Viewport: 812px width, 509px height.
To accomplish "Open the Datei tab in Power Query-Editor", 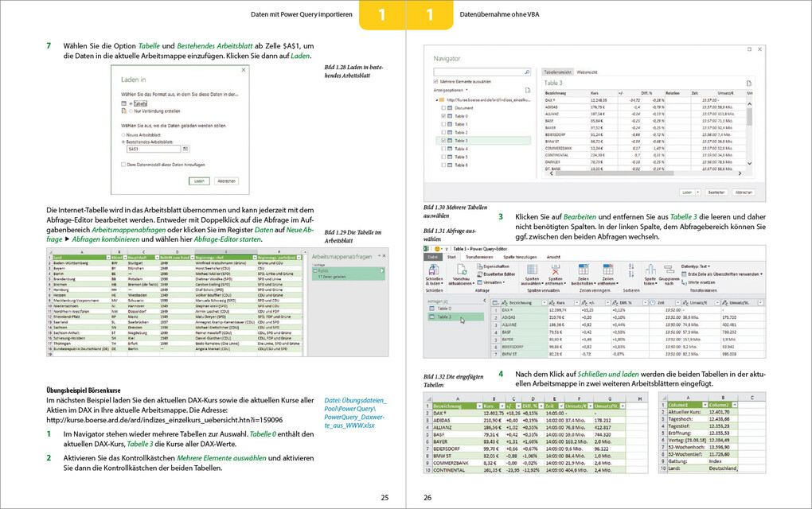I will [x=432, y=257].
